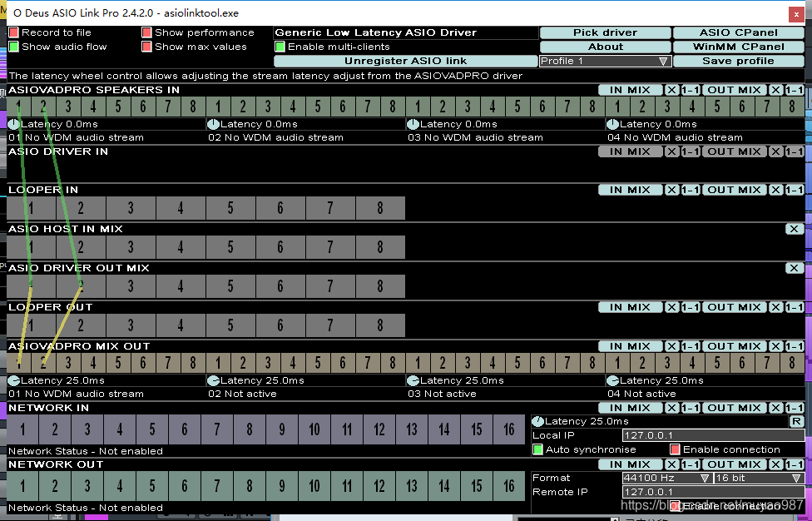Click the Remote IP input field
Screen dimensions: 812x521
click(713, 492)
